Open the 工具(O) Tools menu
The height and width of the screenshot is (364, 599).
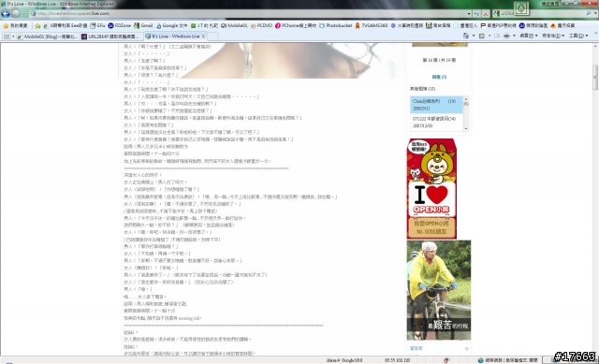click(578, 36)
